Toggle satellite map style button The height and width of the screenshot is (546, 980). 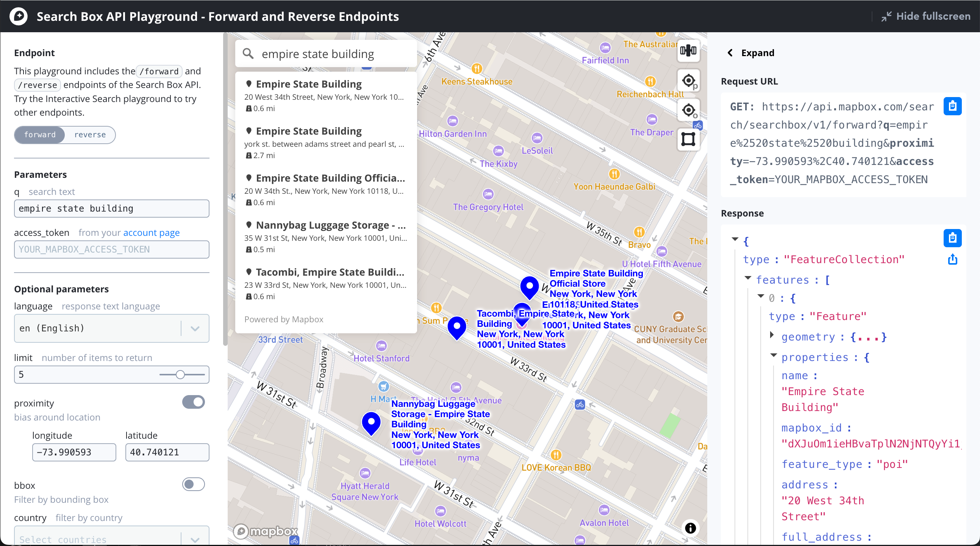click(x=688, y=51)
